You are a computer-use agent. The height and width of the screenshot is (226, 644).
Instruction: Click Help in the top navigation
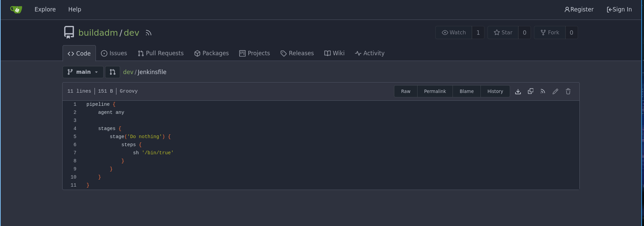pos(75,9)
